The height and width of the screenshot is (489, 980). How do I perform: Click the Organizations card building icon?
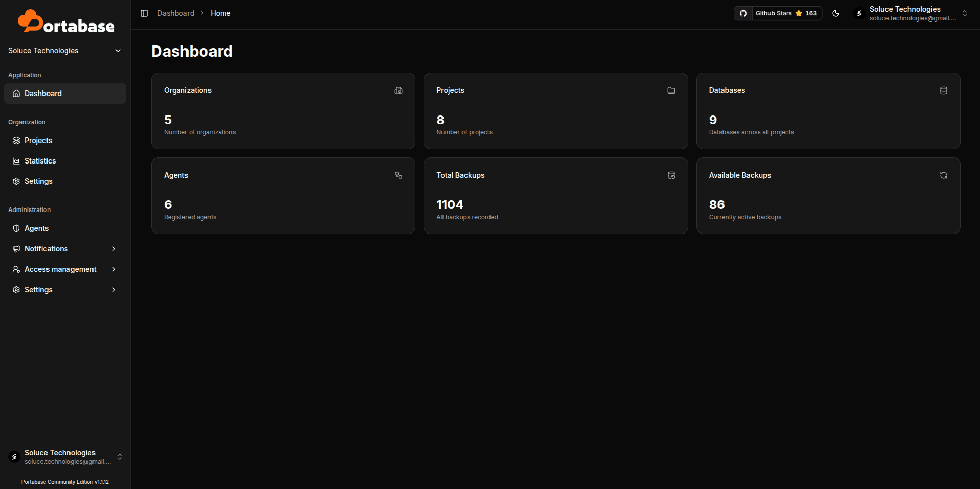[x=399, y=90]
